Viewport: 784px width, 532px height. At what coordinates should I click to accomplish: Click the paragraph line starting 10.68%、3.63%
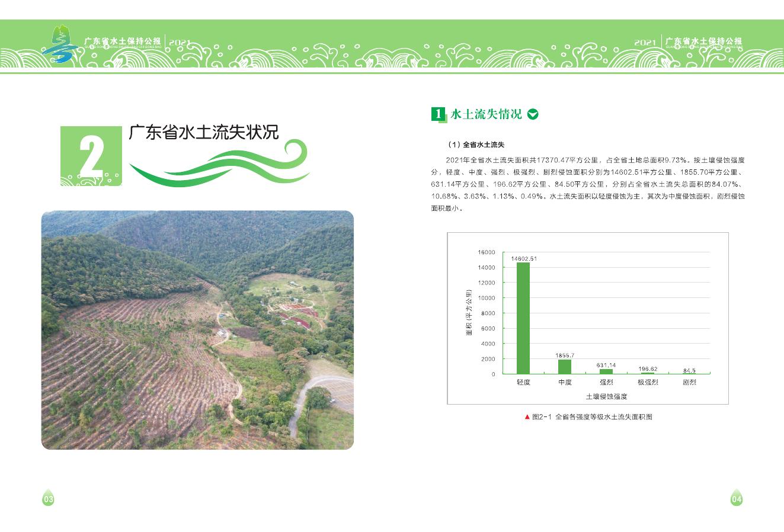tap(588, 196)
